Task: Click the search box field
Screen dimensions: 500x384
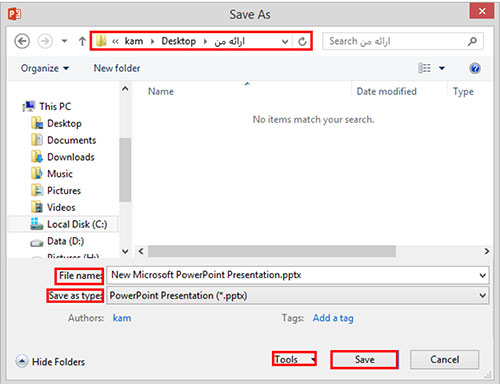Action: 403,41
